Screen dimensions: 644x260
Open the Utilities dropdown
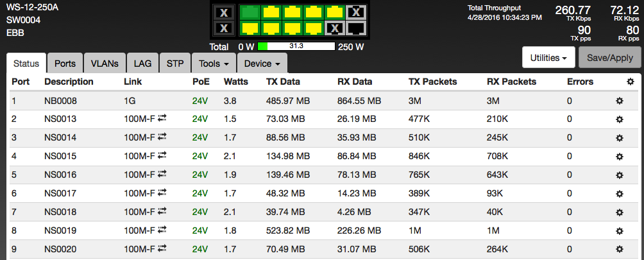point(547,57)
